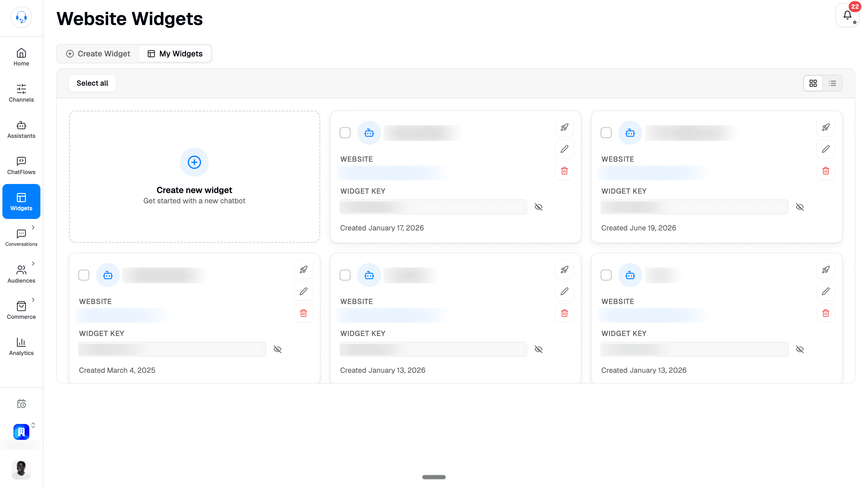Expand the Audiences submenu chevron
This screenshot has width=868, height=488.
(33, 264)
